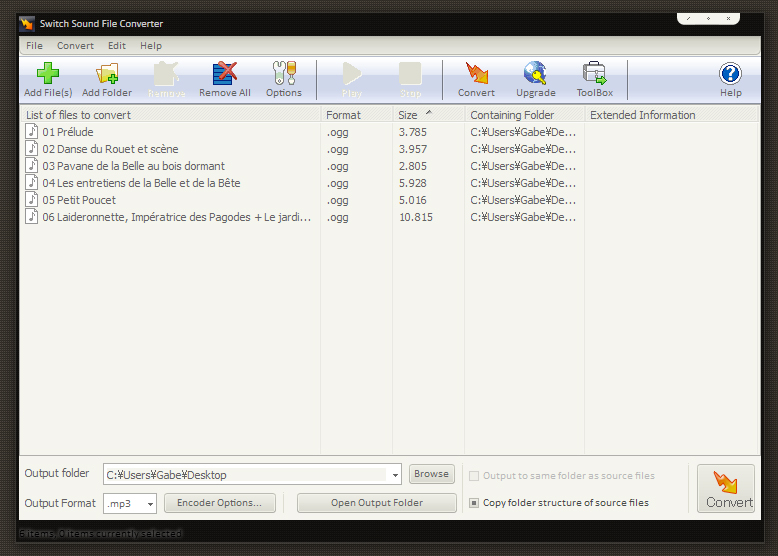Click the Remove All toolbar icon
Image resolution: width=778 pixels, height=556 pixels.
(225, 73)
